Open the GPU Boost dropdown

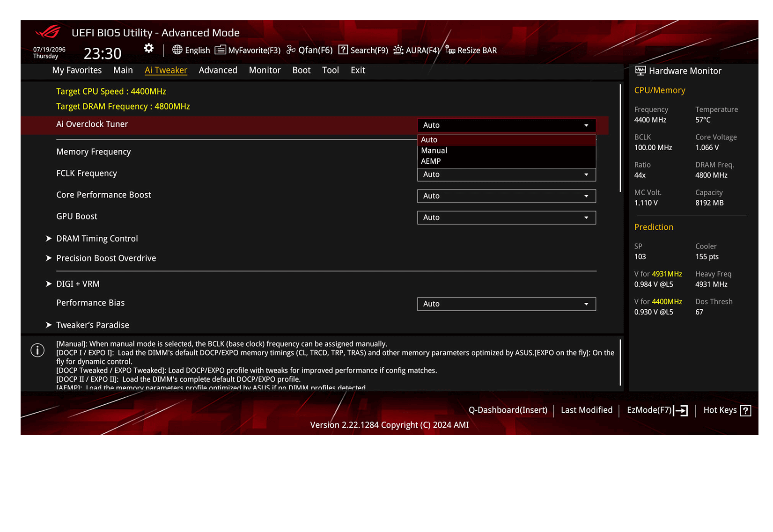coord(506,217)
